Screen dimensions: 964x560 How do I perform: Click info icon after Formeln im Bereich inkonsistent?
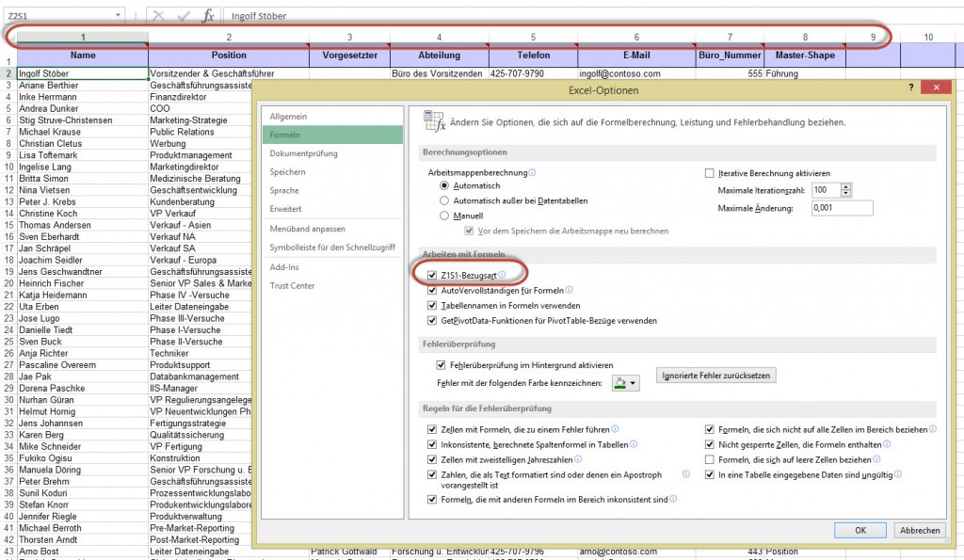coord(673,499)
